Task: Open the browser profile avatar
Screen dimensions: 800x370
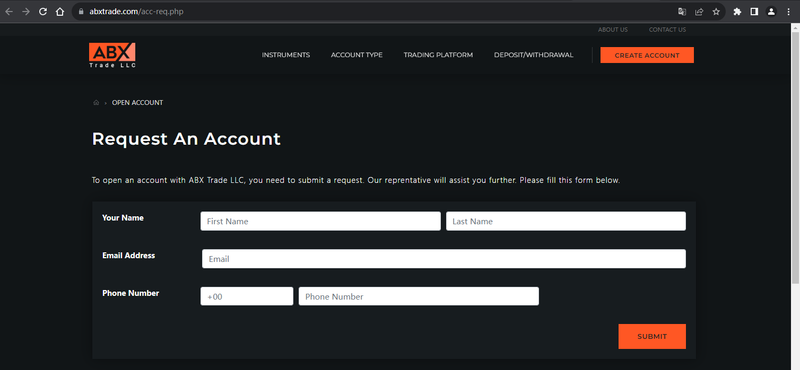Action: pyautogui.click(x=771, y=12)
